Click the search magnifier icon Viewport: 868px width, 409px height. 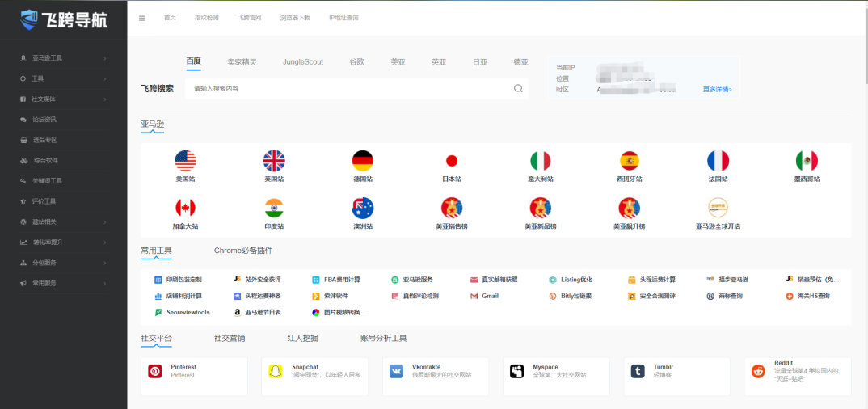[x=518, y=89]
